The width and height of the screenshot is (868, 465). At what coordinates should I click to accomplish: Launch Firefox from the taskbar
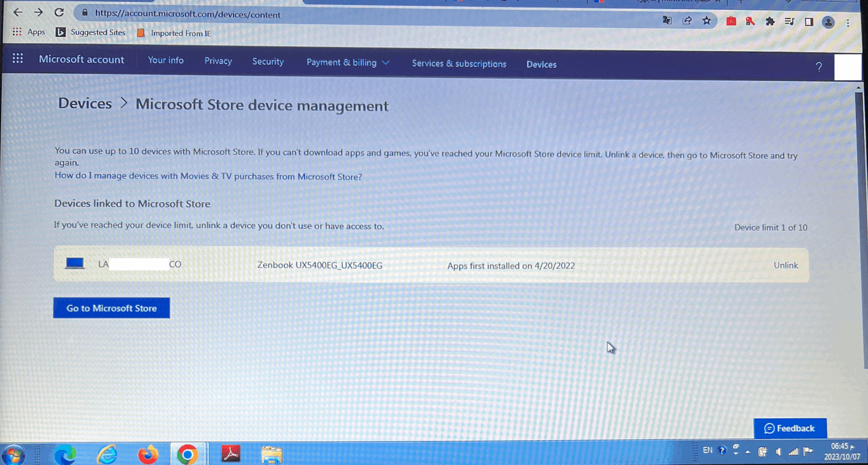pos(148,455)
